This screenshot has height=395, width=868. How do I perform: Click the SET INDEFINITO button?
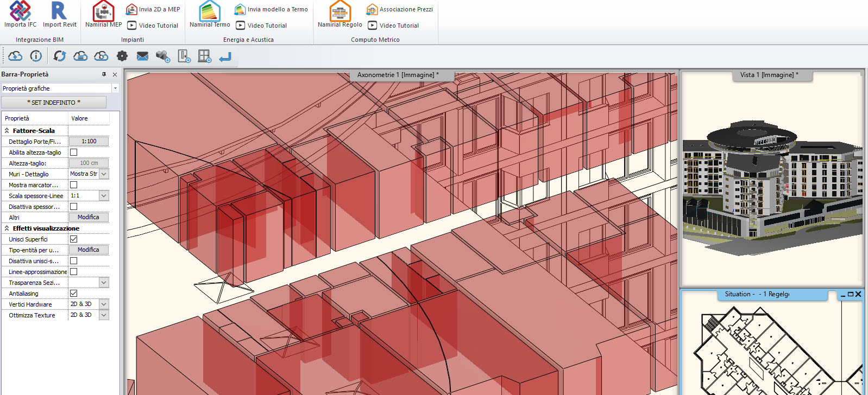point(54,103)
